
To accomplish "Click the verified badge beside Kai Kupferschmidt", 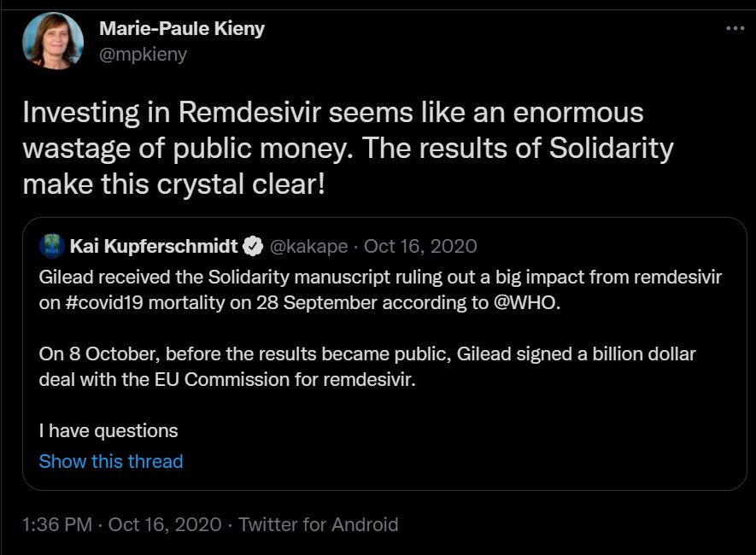I will 253,247.
